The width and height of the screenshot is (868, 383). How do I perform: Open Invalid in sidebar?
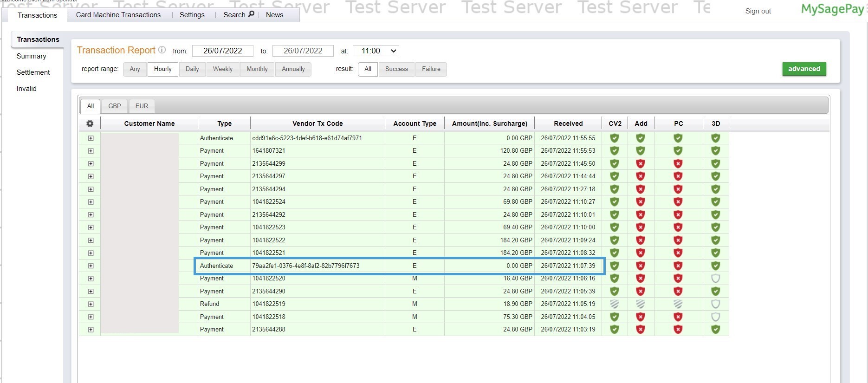click(x=26, y=89)
